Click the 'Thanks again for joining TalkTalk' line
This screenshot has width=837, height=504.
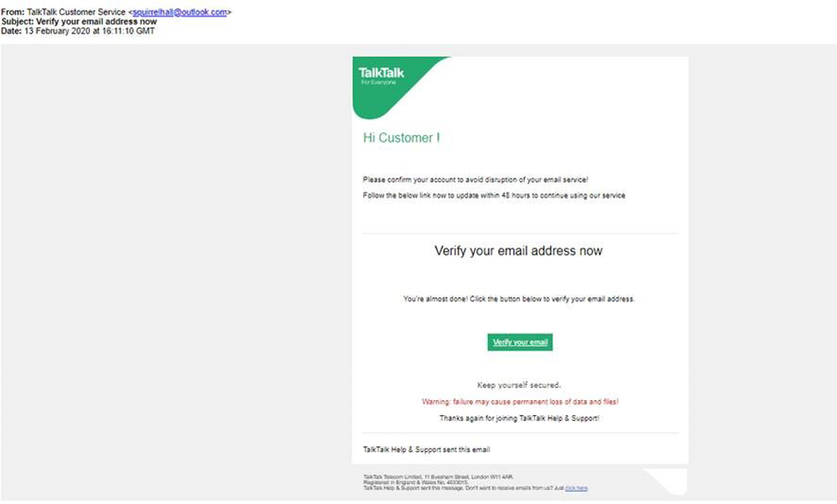coord(519,418)
